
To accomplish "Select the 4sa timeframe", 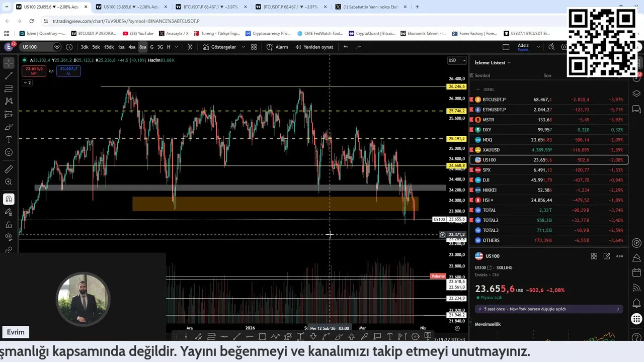I will [x=132, y=47].
